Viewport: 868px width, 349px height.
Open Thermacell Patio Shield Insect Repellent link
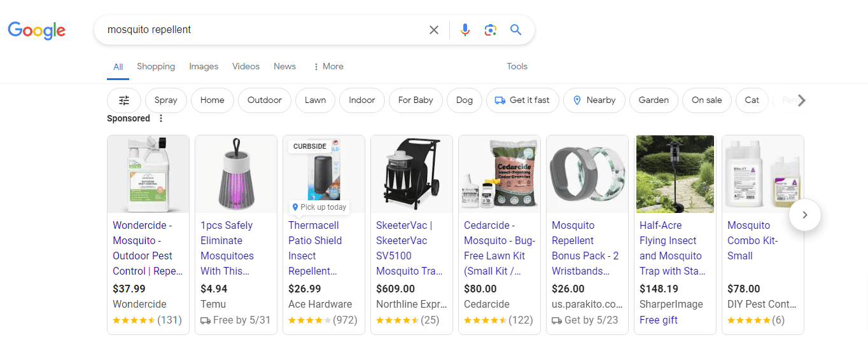pos(315,248)
